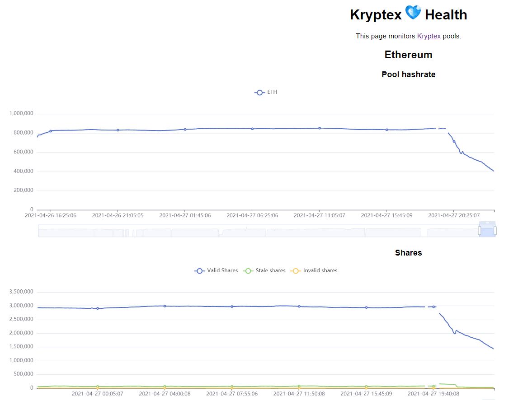Screen dimensions: 532x400
Task: Click valid shares point at 07:55:06
Action: click(232, 307)
